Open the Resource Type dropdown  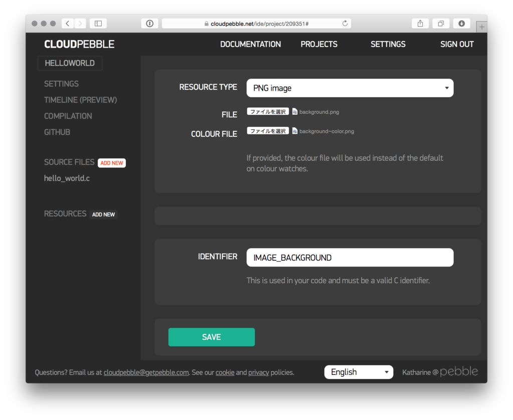click(350, 88)
